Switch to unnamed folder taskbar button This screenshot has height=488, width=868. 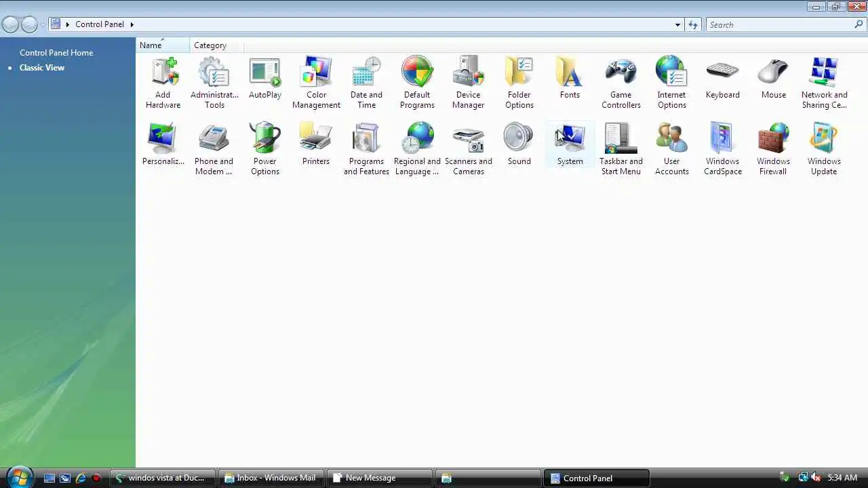[488, 478]
